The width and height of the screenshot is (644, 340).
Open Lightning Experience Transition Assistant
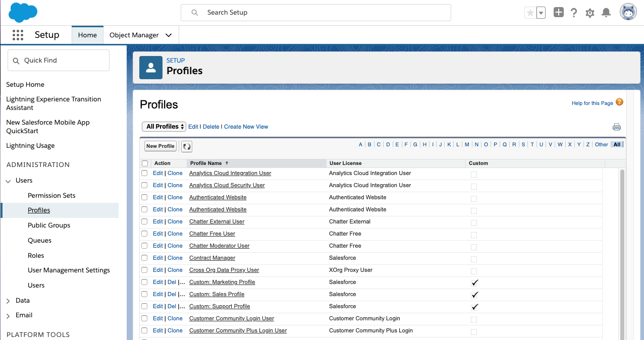pyautogui.click(x=53, y=103)
